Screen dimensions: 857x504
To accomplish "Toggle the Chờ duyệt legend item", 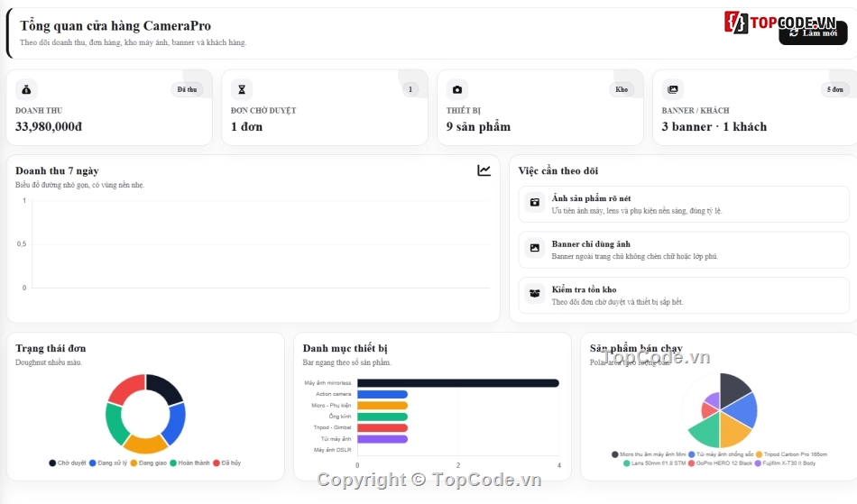I will [68, 463].
